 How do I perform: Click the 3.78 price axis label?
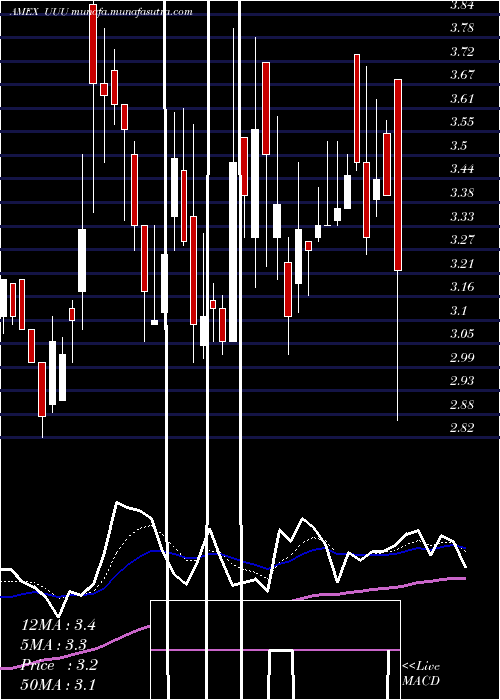click(462, 28)
